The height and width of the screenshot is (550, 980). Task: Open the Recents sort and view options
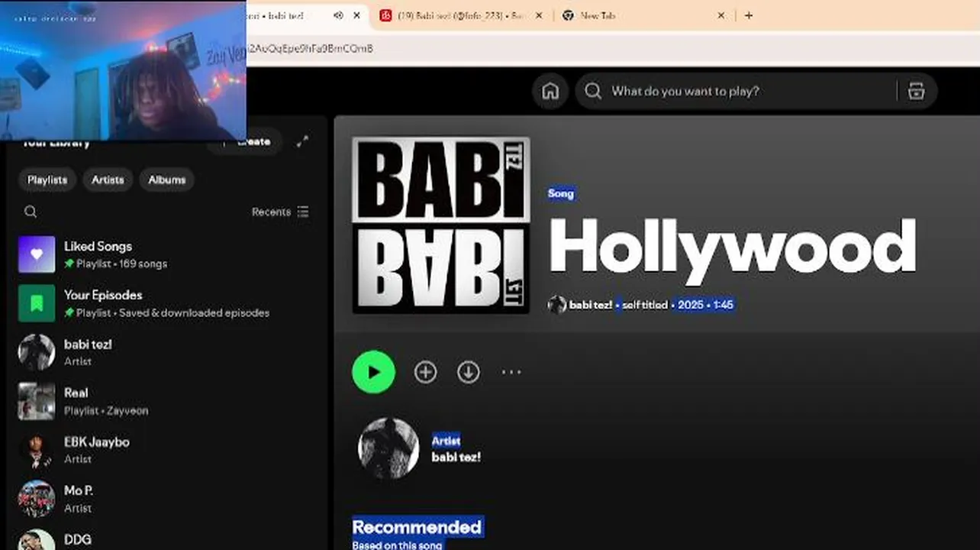(280, 212)
